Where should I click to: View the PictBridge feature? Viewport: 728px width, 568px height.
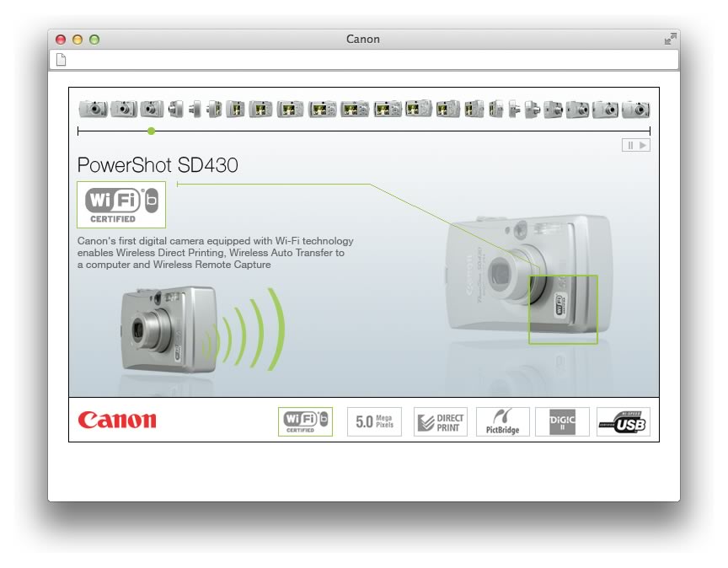[x=503, y=421]
